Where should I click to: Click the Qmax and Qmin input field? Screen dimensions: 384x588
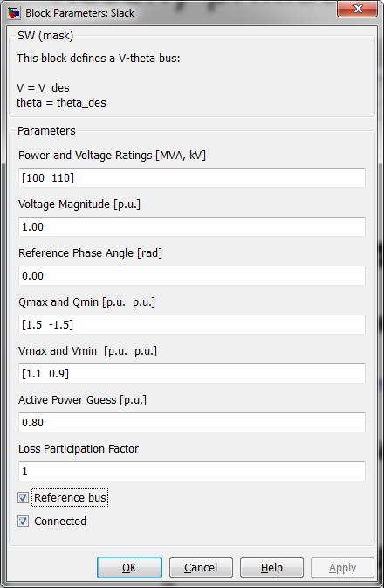tap(192, 324)
